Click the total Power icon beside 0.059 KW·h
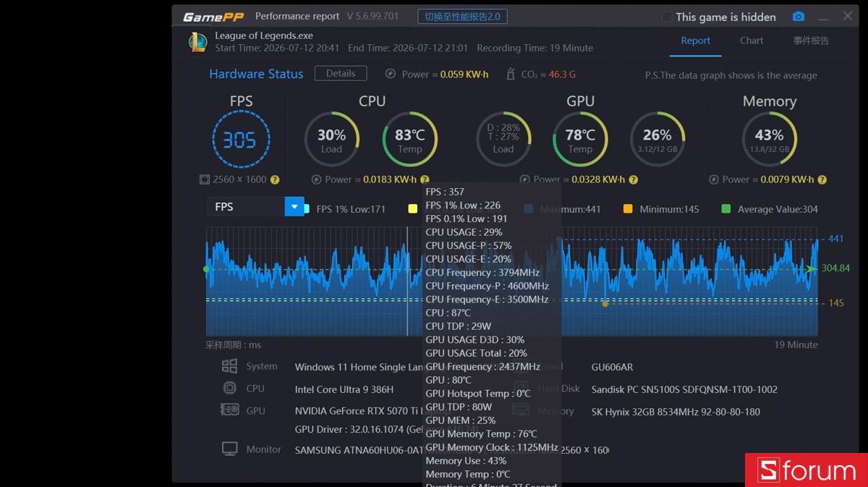This screenshot has width=868, height=487. [391, 74]
